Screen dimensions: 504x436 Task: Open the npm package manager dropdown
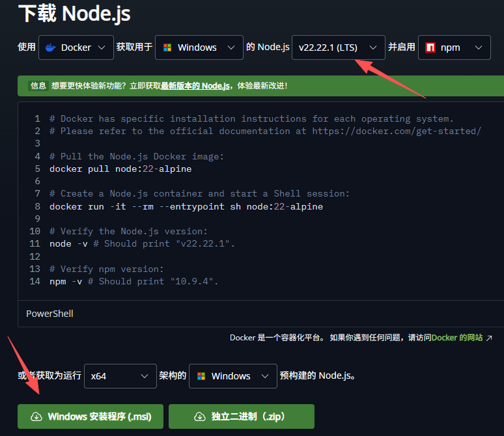(x=454, y=48)
